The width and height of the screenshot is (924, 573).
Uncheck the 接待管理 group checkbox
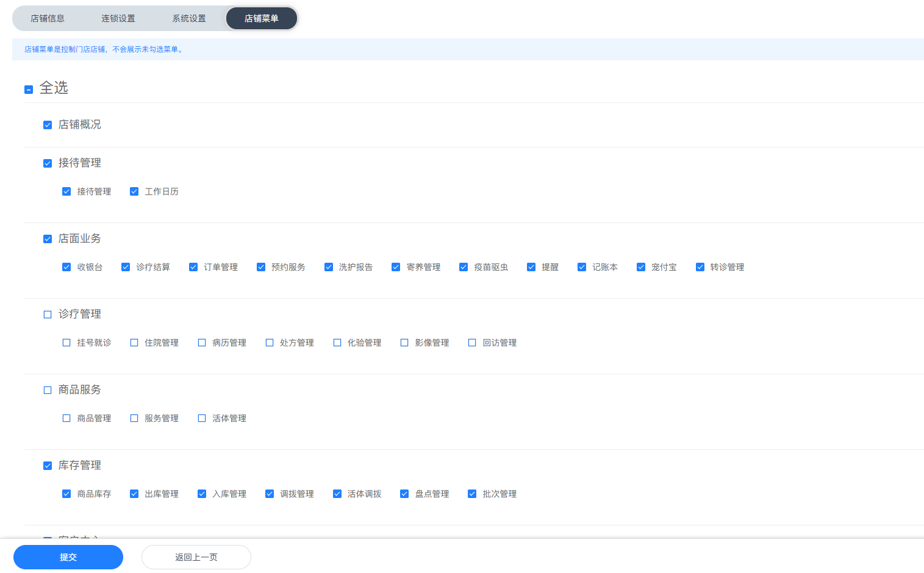48,163
